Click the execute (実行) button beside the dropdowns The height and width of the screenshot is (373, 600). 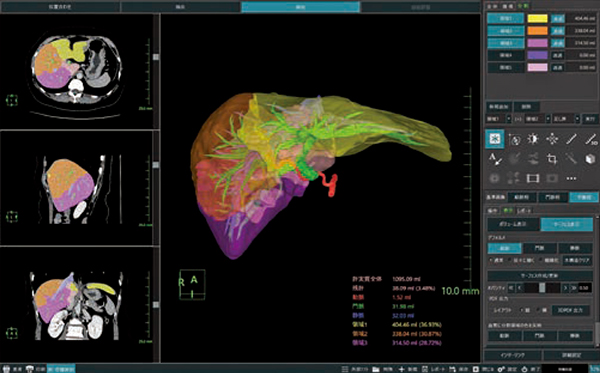[590, 119]
